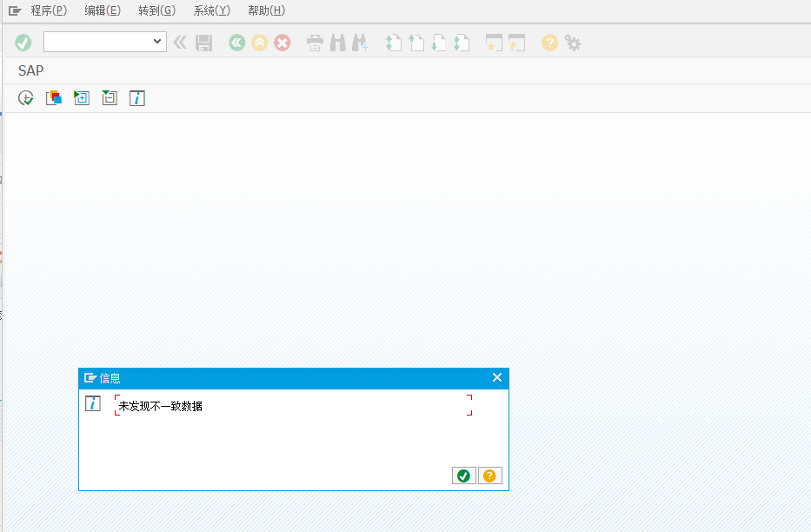Expand the command field dropdown arrow
811x532 pixels.
point(157,41)
